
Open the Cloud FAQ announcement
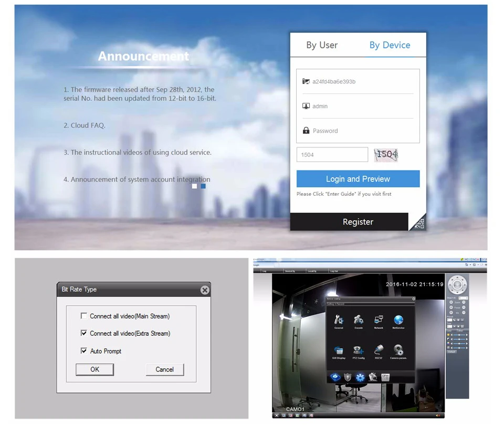[84, 125]
